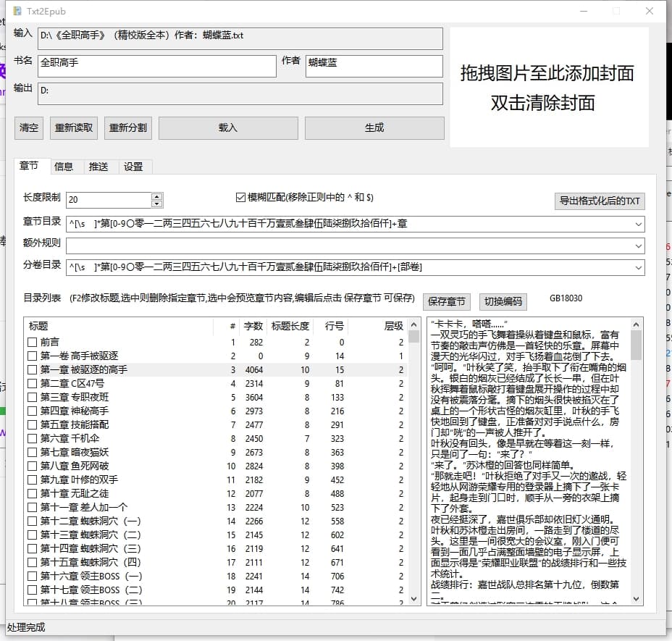
Task: Increase the 长度限制 value with up arrow
Action: click(x=157, y=196)
